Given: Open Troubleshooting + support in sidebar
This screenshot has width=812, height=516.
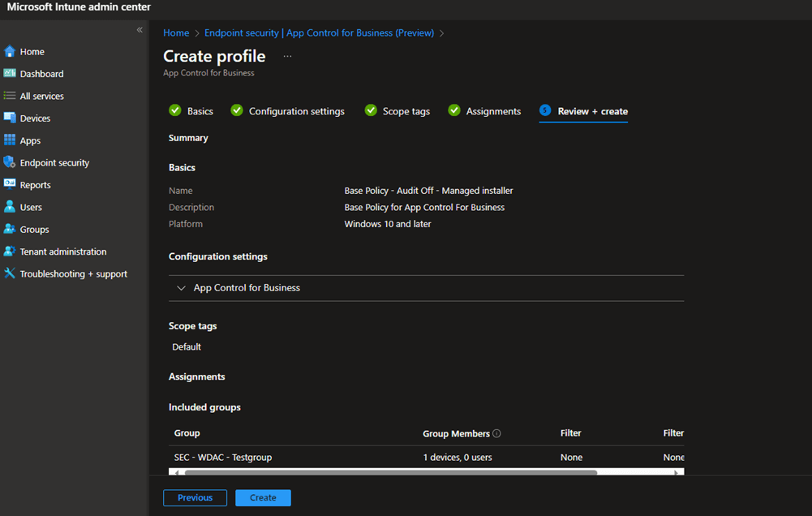Looking at the screenshot, I should 74,274.
